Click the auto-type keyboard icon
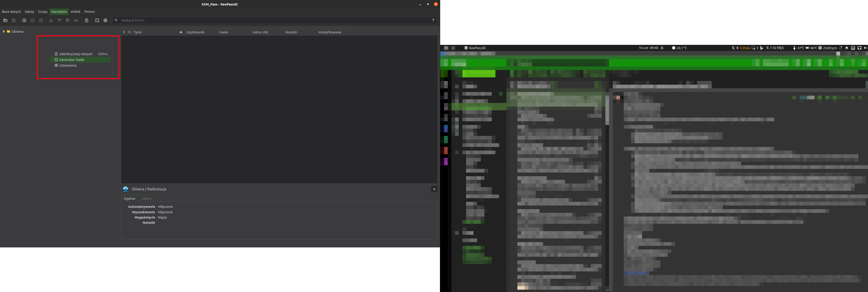Image resolution: width=868 pixels, height=292 pixels. click(76, 21)
